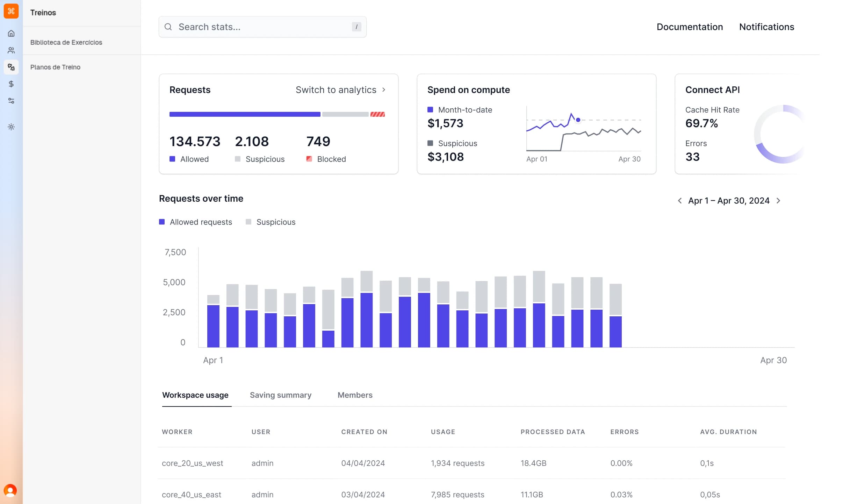Toggle the Month-to-date series in Spend chart

click(460, 109)
